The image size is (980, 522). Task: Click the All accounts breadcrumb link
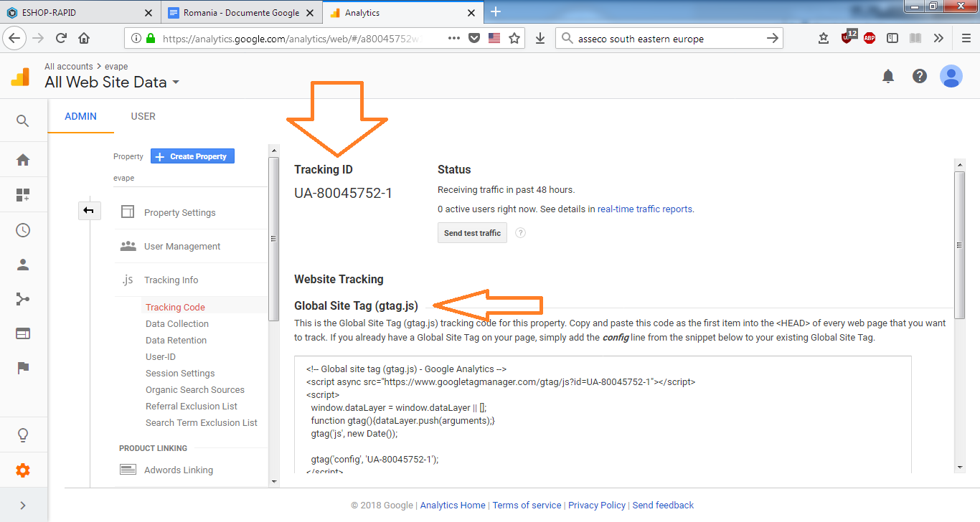(69, 67)
